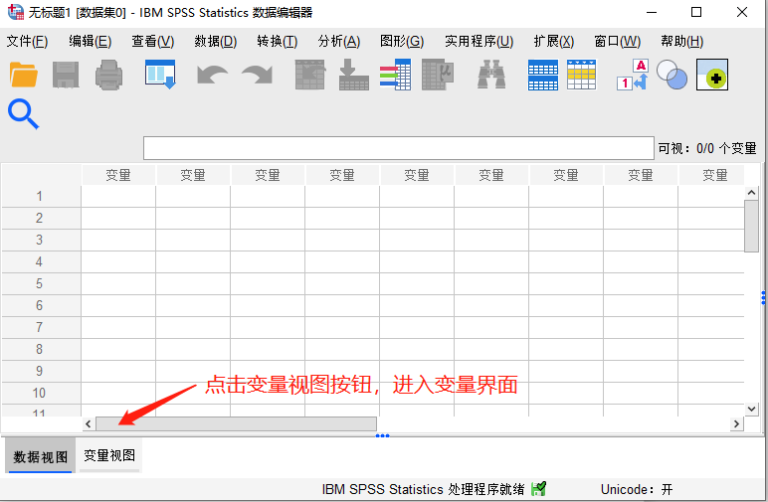Click vertical scrollbar down arrow
This screenshot has width=768, height=502.
pos(751,408)
